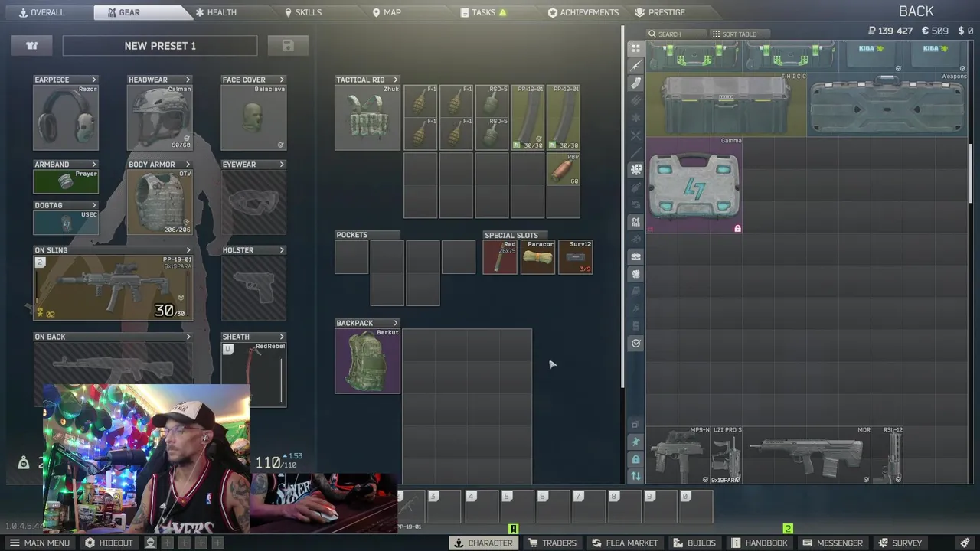Expand the Earpiece slot arrow

(x=94, y=80)
